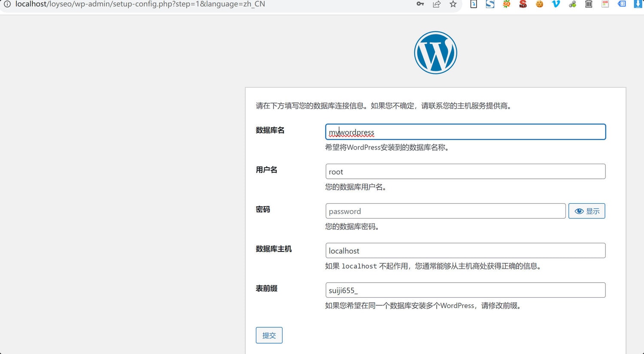644x354 pixels.
Task: Open the link chain extension icon
Action: coord(572,4)
